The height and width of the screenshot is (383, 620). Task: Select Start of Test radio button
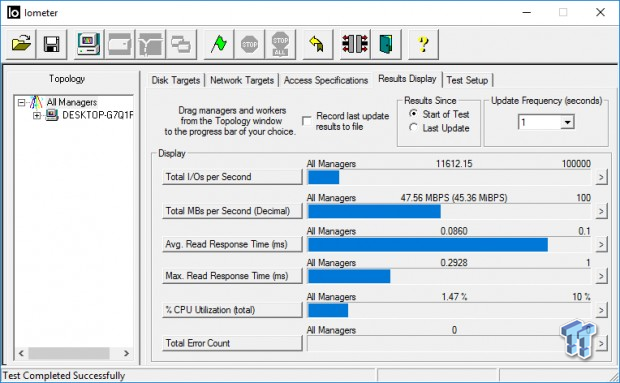[x=413, y=114]
